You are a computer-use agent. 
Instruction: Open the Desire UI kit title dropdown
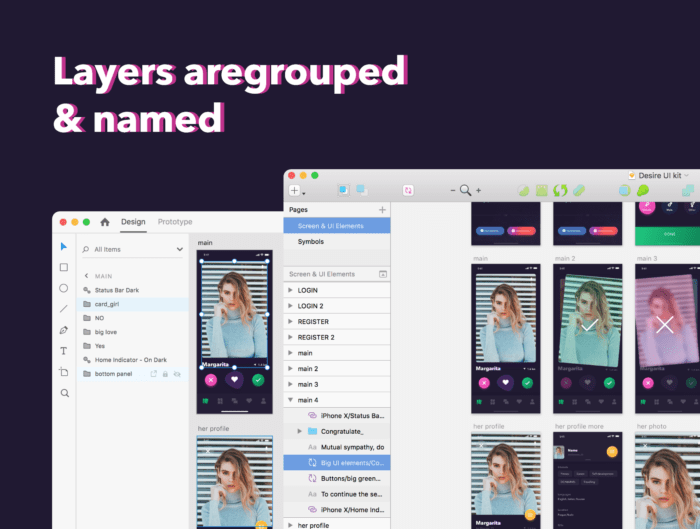pyautogui.click(x=686, y=175)
